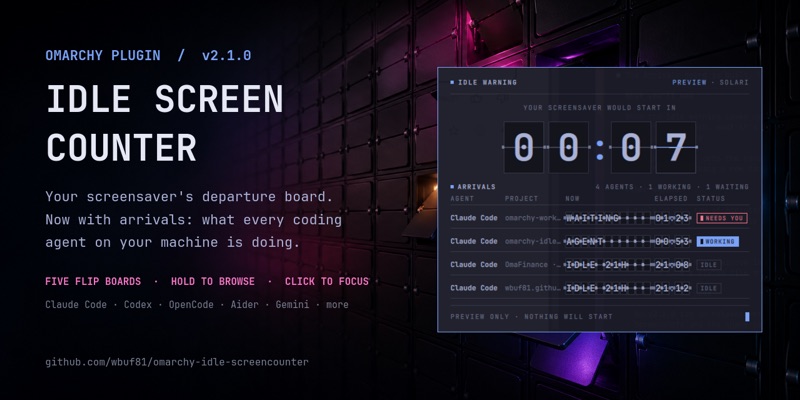Screen dimensions: 800x400
Task: Click the AGENT column header
Action: (462, 198)
